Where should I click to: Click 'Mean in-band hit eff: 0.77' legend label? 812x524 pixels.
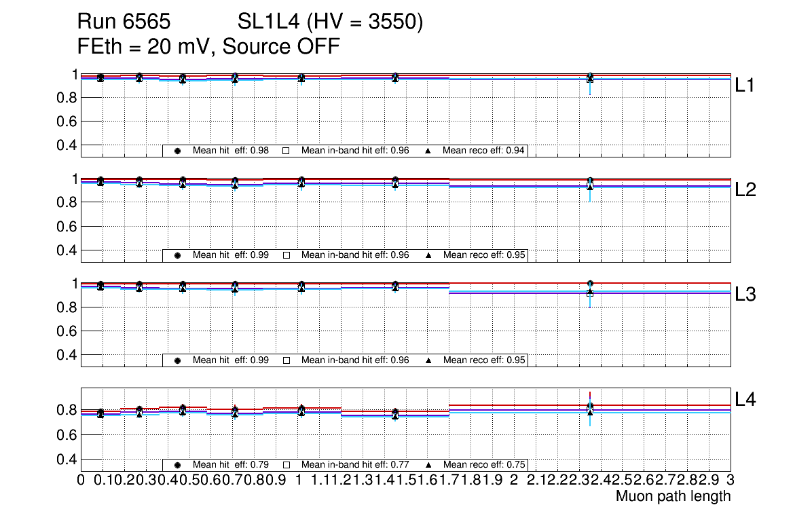click(x=355, y=465)
